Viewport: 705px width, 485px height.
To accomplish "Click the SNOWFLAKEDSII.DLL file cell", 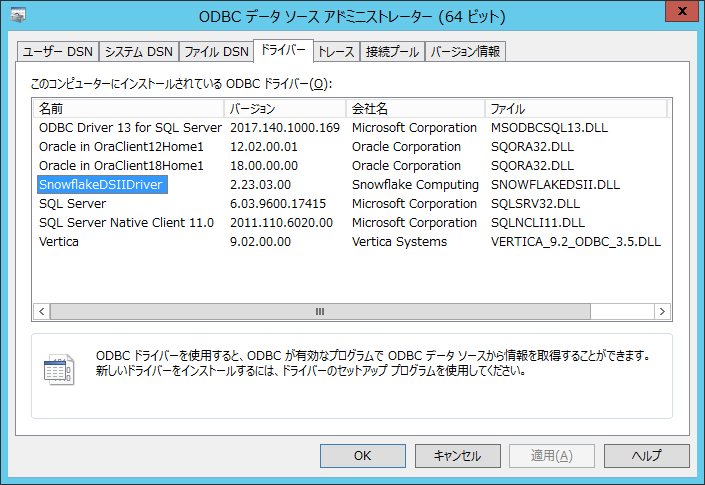I will [555, 185].
